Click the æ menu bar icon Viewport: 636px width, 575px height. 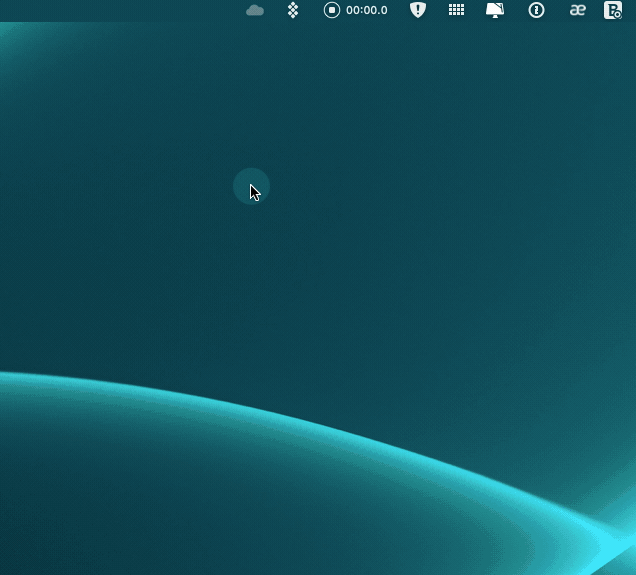[x=577, y=10]
